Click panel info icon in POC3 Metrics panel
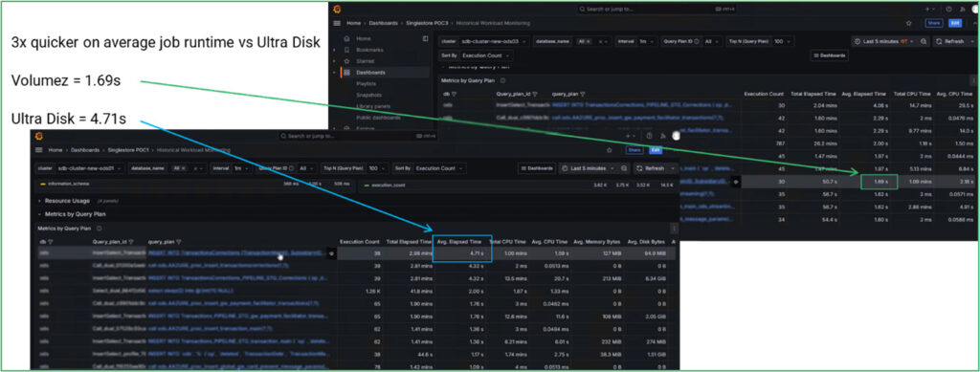Screen dimensions: 980x372 pos(502,80)
